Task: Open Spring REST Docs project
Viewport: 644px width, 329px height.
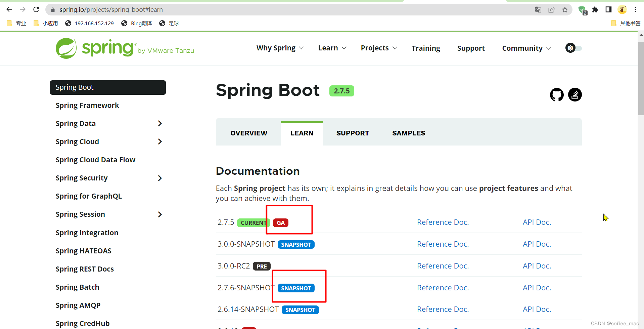Action: tap(85, 269)
